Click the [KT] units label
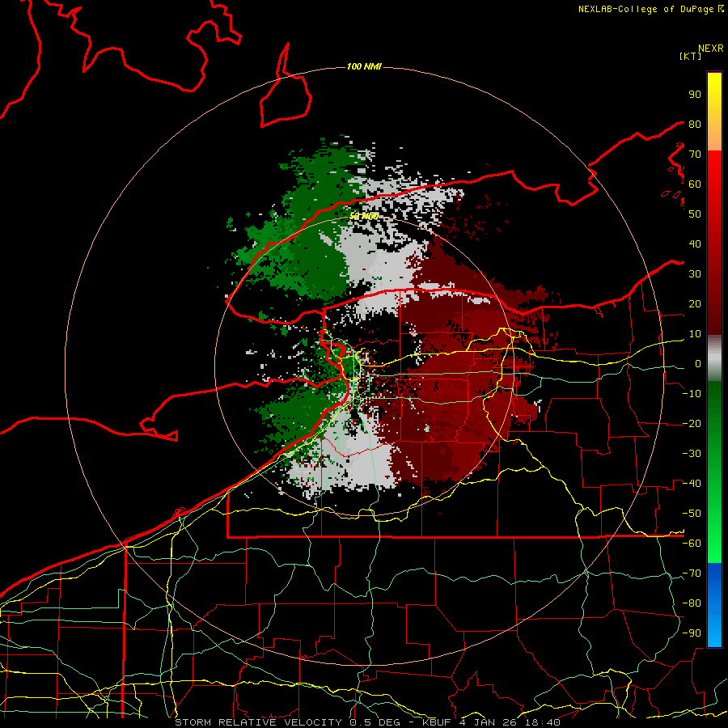 pos(690,56)
